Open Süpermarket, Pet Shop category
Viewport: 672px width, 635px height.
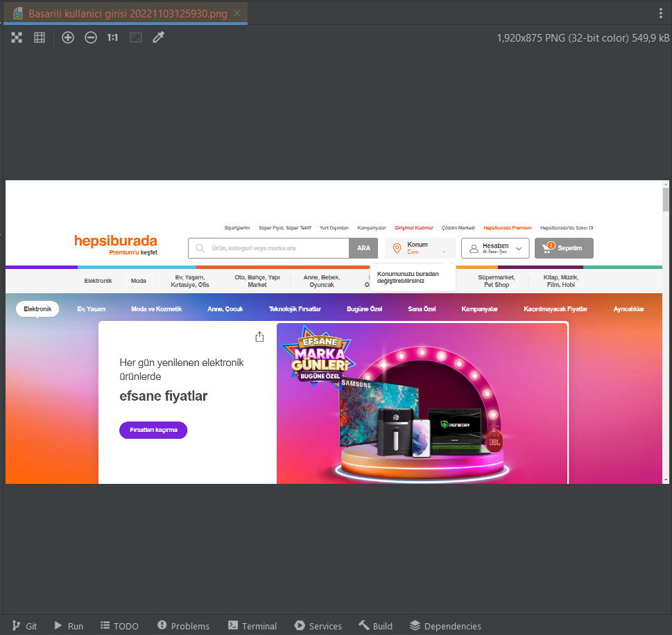point(497,281)
